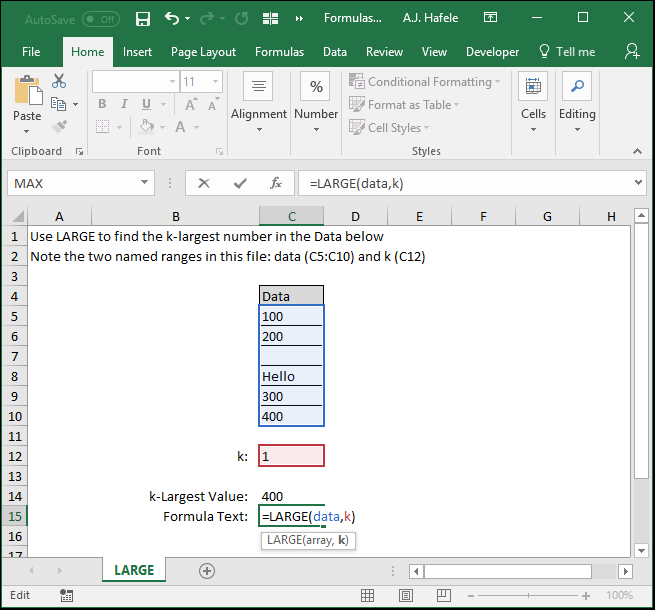Image resolution: width=655 pixels, height=610 pixels.
Task: Open the Cells group button
Action: (x=533, y=102)
